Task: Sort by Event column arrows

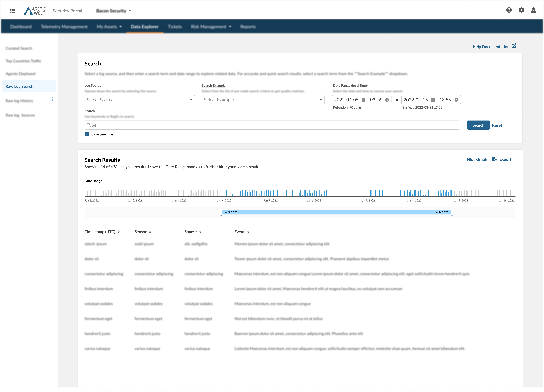Action: point(248,232)
